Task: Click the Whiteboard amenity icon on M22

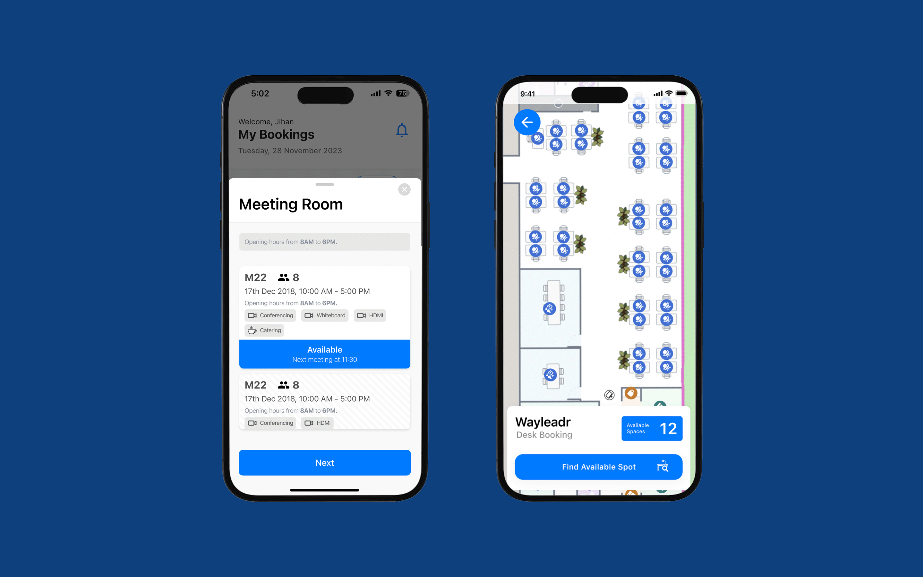Action: tap(309, 315)
